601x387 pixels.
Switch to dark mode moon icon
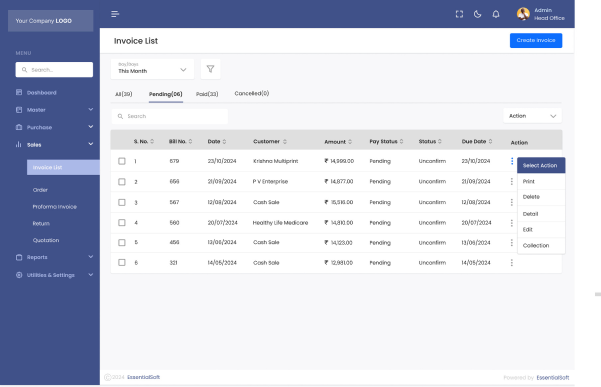click(x=478, y=14)
